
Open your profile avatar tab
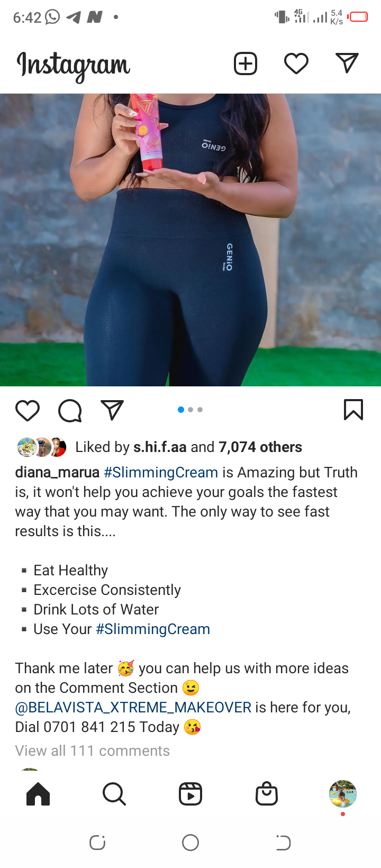(343, 794)
